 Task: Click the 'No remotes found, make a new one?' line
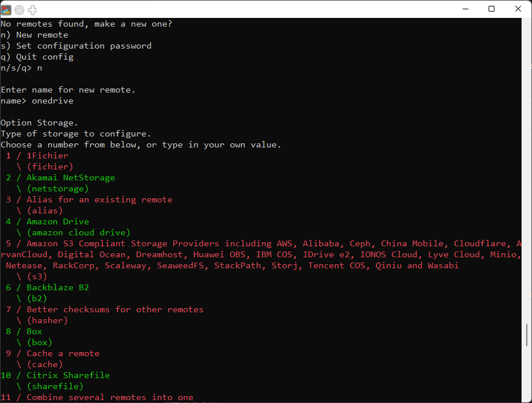pyautogui.click(x=86, y=24)
